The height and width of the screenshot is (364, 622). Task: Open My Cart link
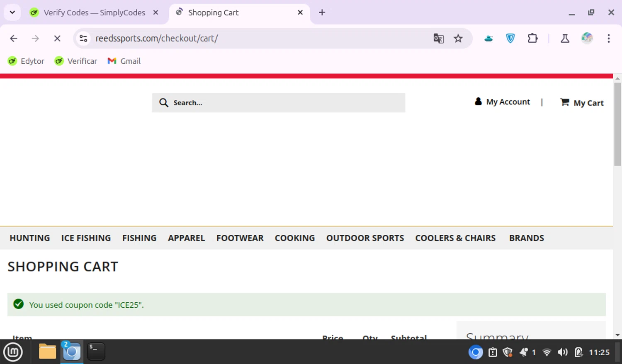[582, 103]
